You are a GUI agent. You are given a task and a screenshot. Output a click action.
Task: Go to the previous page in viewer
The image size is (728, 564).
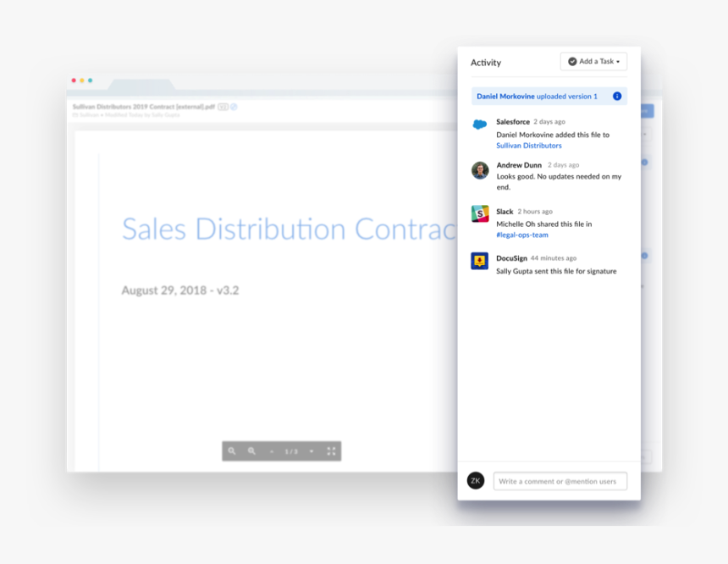(272, 451)
